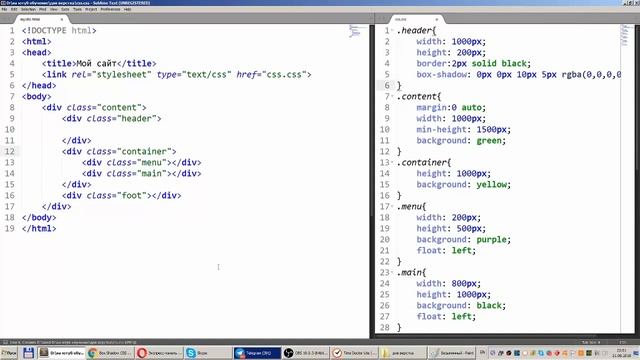Open the Find menu

pos(42,9)
